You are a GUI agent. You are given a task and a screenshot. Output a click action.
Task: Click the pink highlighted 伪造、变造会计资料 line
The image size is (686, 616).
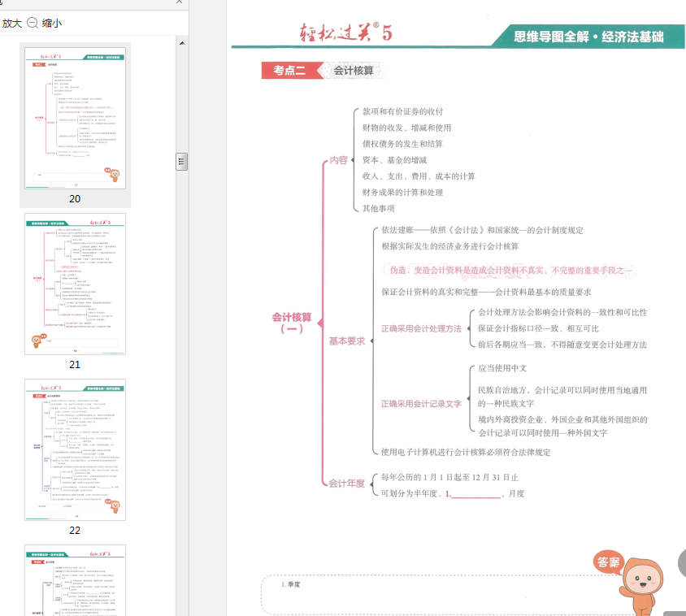[510, 271]
